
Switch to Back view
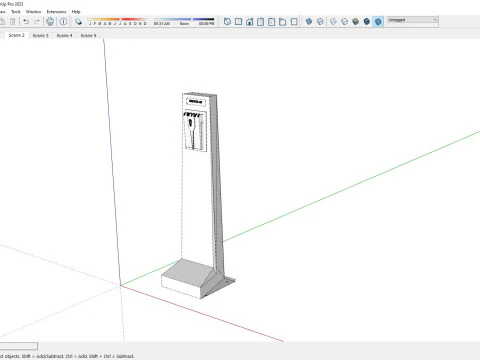click(271, 22)
